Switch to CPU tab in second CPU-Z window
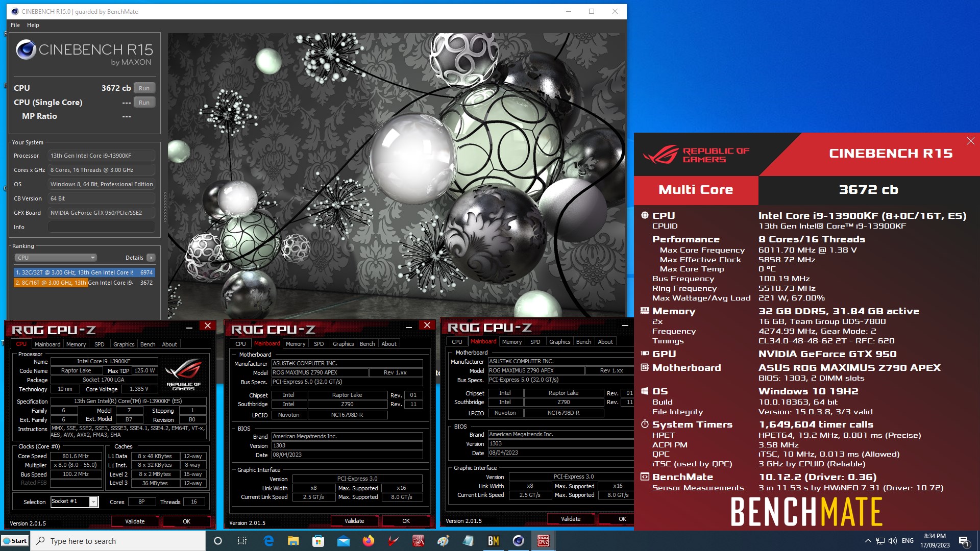This screenshot has width=980, height=551. point(240,344)
